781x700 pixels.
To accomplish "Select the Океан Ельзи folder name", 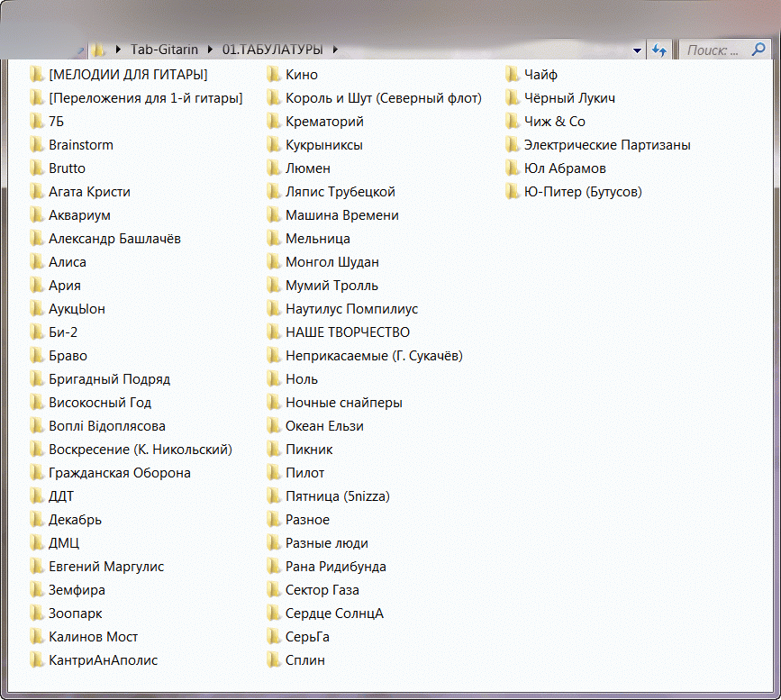I will click(x=324, y=426).
